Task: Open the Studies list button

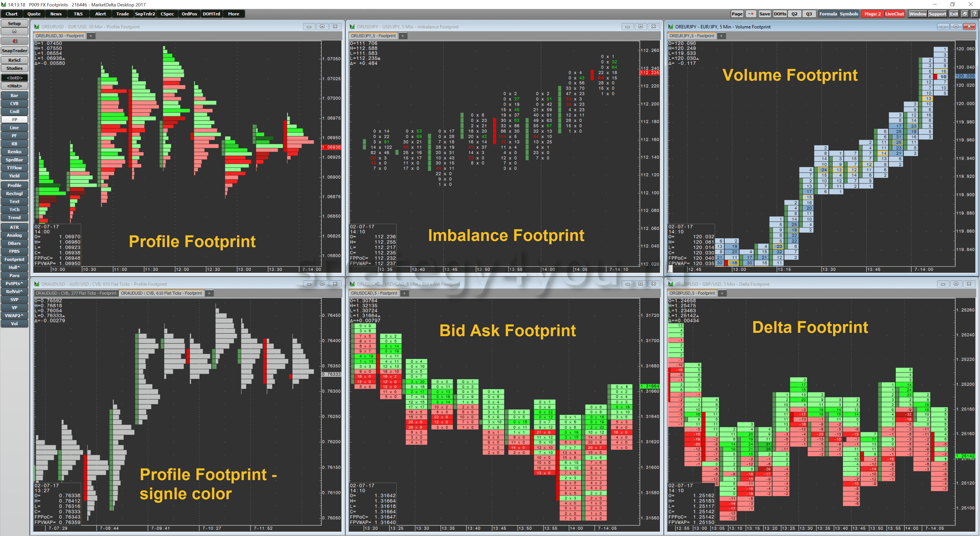Action: (15, 68)
